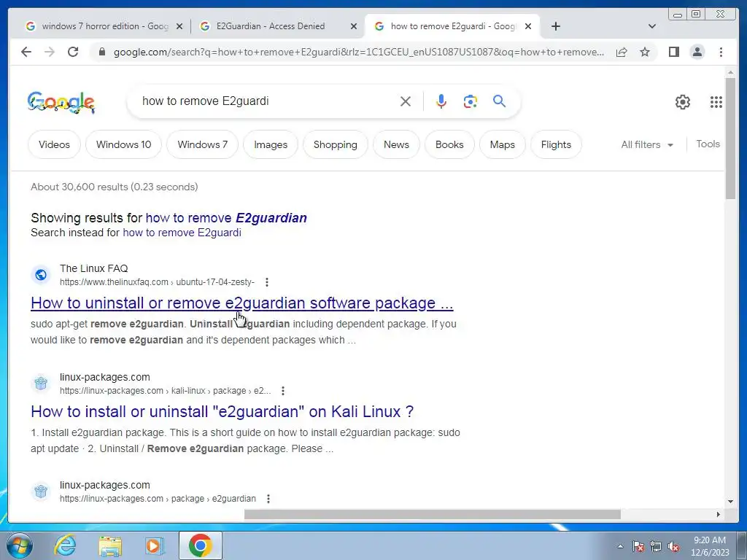Open Windows Explorer from the taskbar
Viewport: 747px width, 560px height.
point(110,545)
